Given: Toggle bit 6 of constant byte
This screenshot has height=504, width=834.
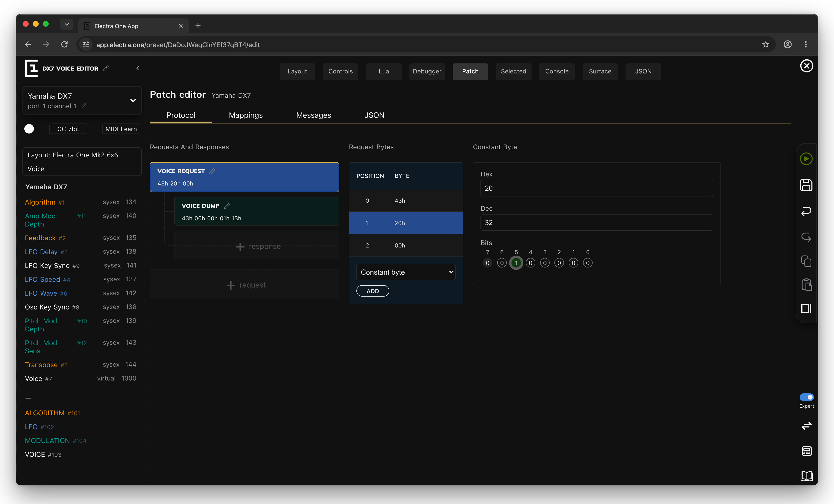Looking at the screenshot, I should pos(502,263).
